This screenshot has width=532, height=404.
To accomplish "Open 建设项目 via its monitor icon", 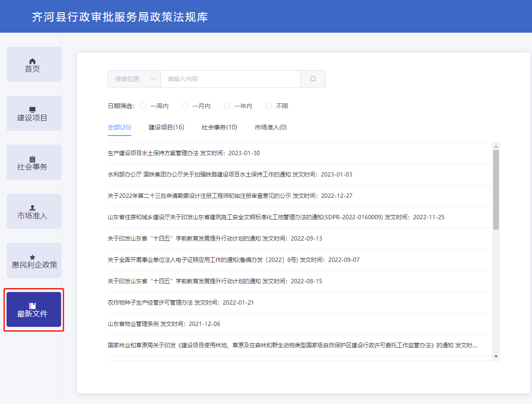I will click(32, 110).
